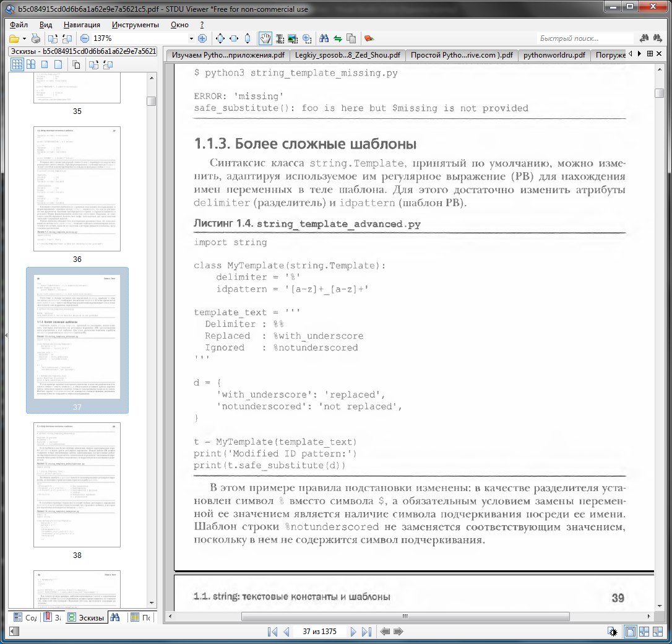Switch to pythonworldru.pdf tab

[x=554, y=55]
